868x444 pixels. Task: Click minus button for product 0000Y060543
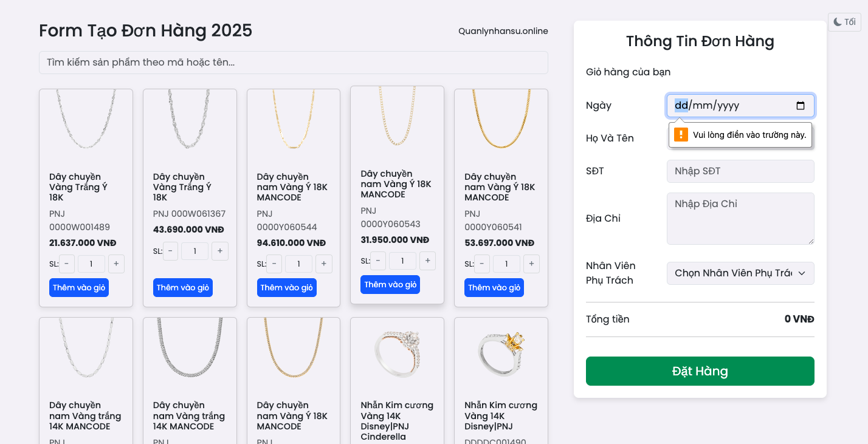378,261
